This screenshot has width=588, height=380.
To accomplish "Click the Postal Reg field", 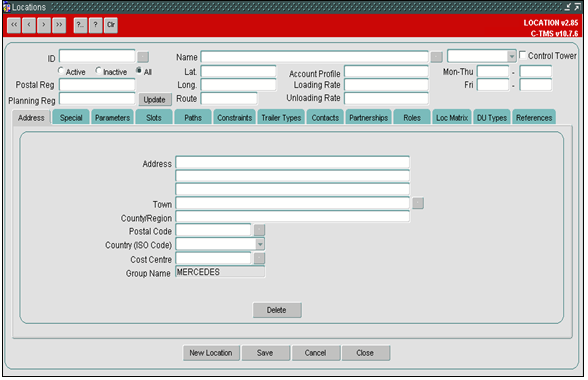I will [97, 85].
